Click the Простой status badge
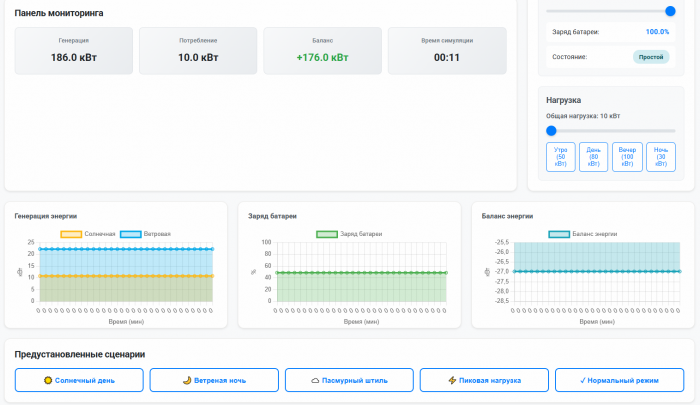700x405 pixels. tap(650, 57)
